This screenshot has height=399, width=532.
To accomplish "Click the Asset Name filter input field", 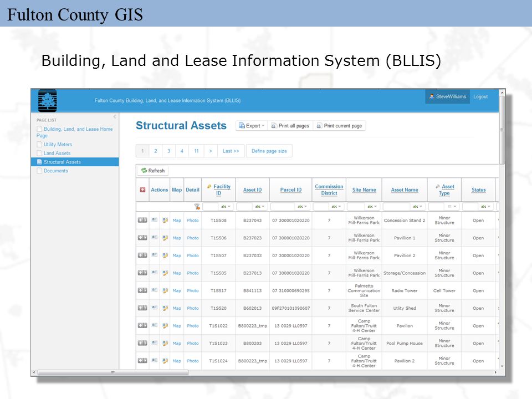I will pos(396,206).
